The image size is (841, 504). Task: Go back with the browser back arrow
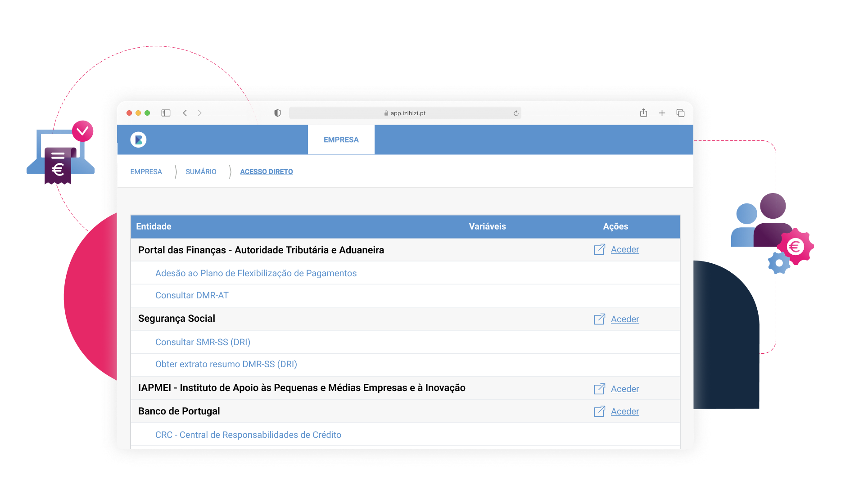point(185,113)
